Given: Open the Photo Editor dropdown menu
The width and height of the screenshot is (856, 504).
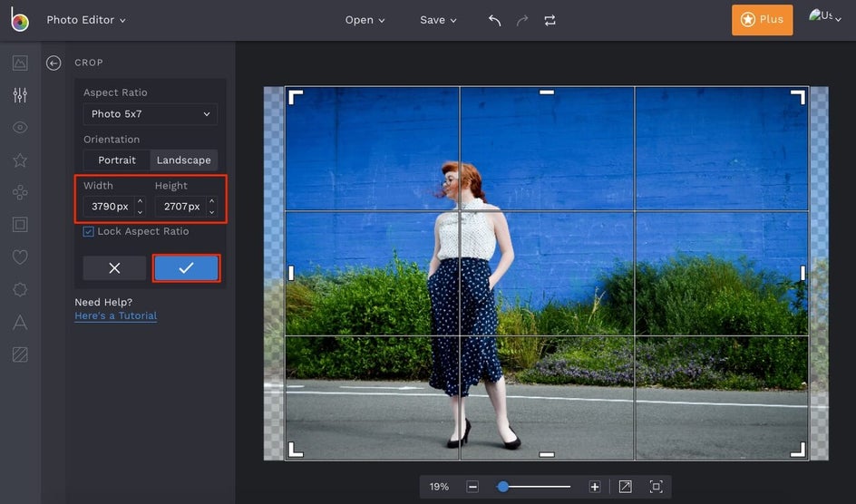Looking at the screenshot, I should 86,20.
